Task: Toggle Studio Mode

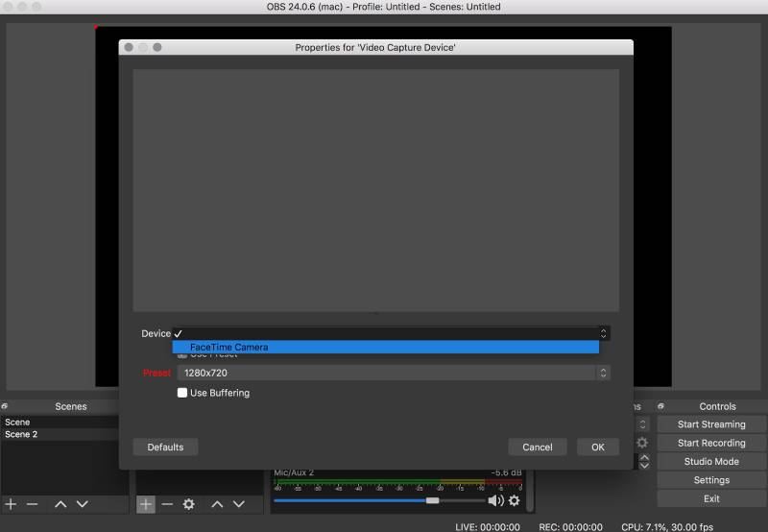Action: click(711, 462)
